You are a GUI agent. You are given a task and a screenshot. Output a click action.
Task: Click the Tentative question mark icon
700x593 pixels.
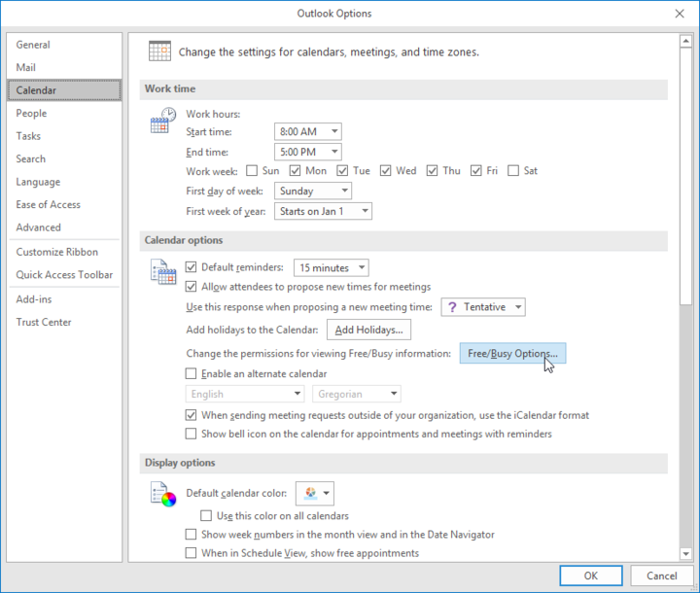(x=452, y=307)
